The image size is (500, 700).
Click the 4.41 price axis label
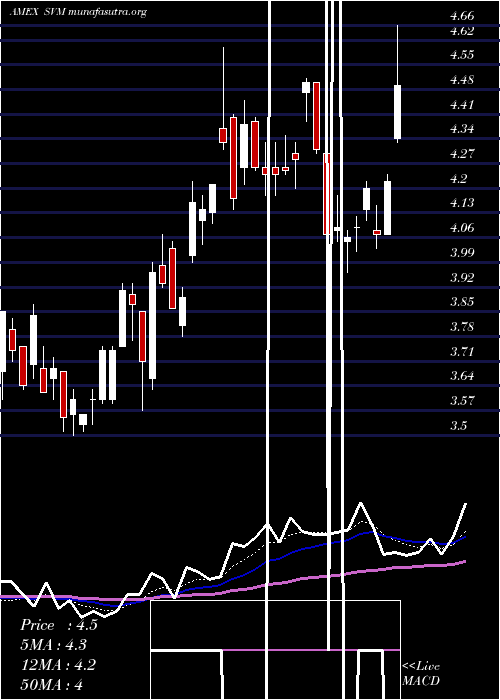462,104
